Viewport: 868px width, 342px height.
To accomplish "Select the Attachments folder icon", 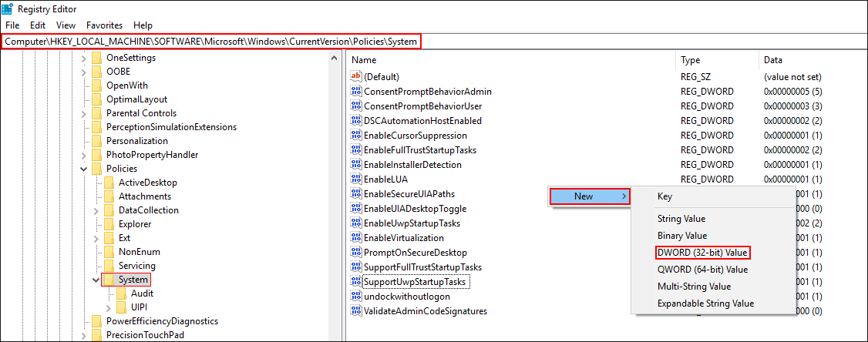I will pyautogui.click(x=109, y=196).
